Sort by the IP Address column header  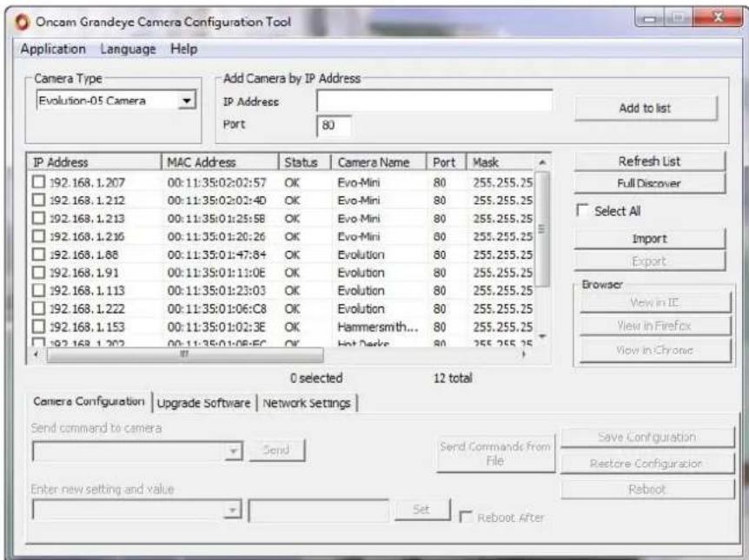(x=95, y=162)
